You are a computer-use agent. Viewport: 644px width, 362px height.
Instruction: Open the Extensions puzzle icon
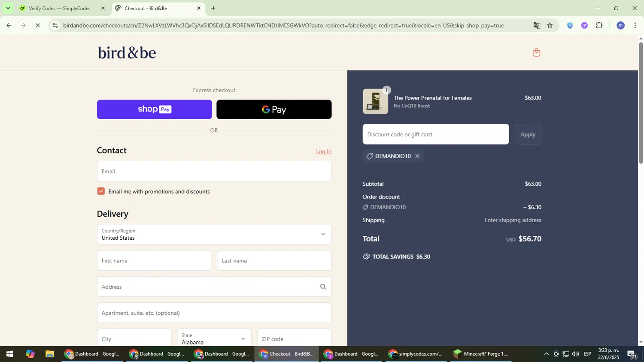click(599, 26)
